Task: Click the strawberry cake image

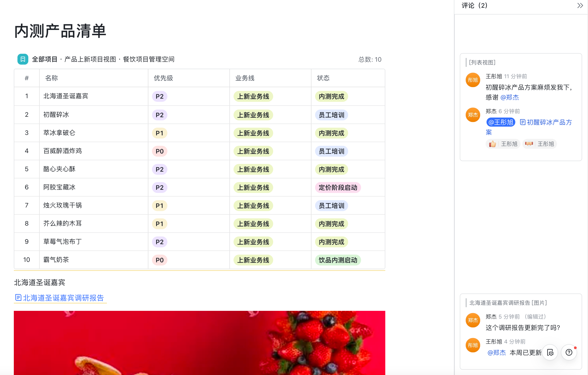Action: pos(200,343)
